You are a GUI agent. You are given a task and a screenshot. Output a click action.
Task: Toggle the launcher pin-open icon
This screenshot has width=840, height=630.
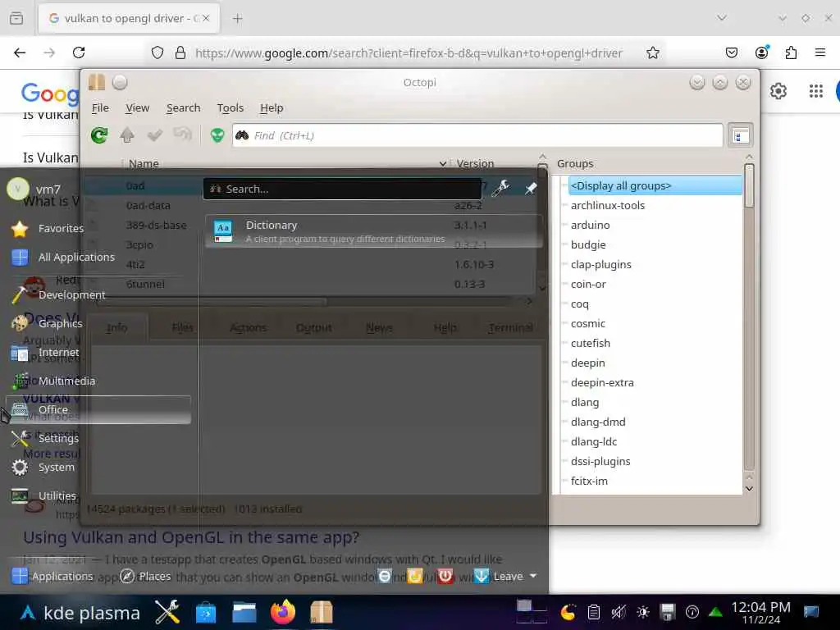[x=531, y=189]
